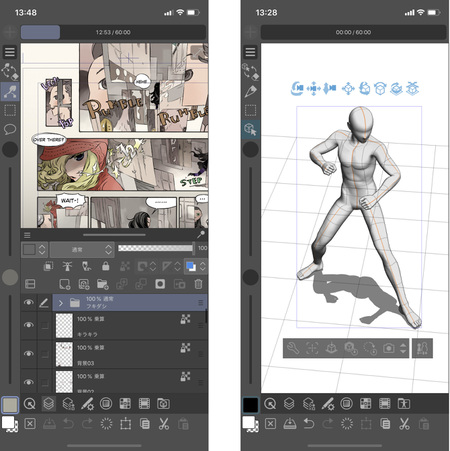Viewport: 450px width, 451px height.
Task: Open the 通常 blending mode dropdown
Action: click(x=82, y=249)
